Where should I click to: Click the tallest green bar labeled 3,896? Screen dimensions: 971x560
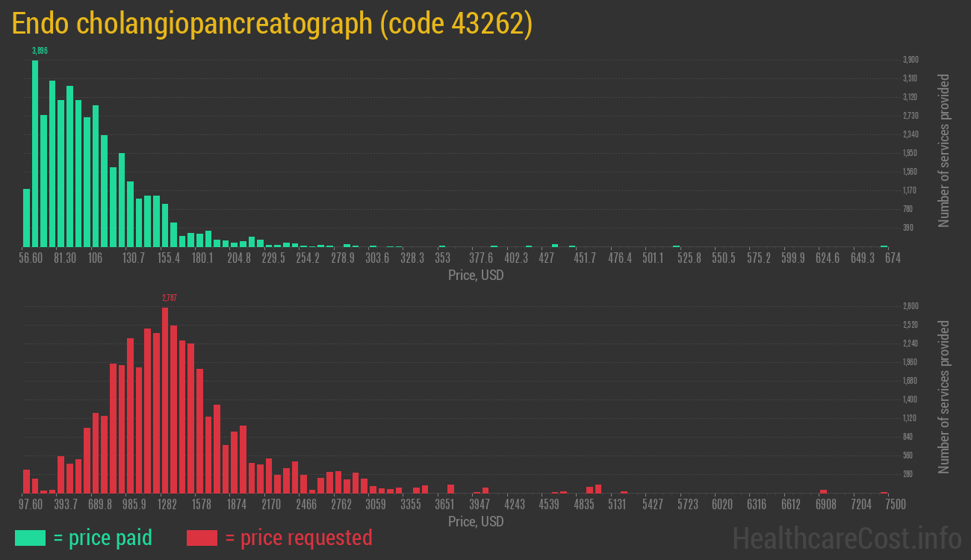(34, 149)
